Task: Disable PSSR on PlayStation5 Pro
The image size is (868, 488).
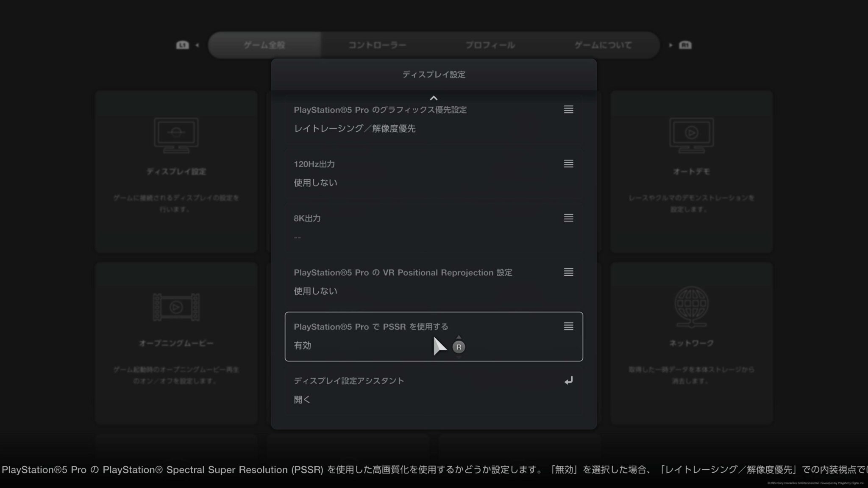Action: [434, 336]
